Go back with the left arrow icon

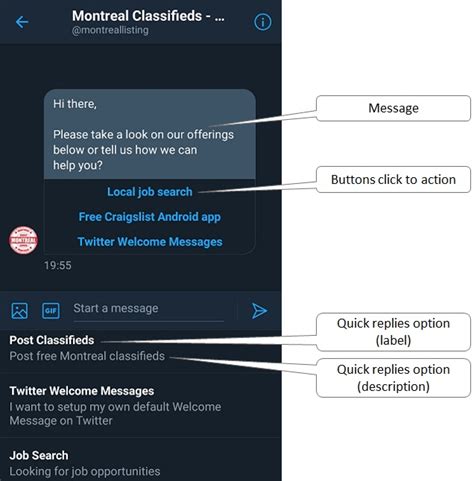22,22
